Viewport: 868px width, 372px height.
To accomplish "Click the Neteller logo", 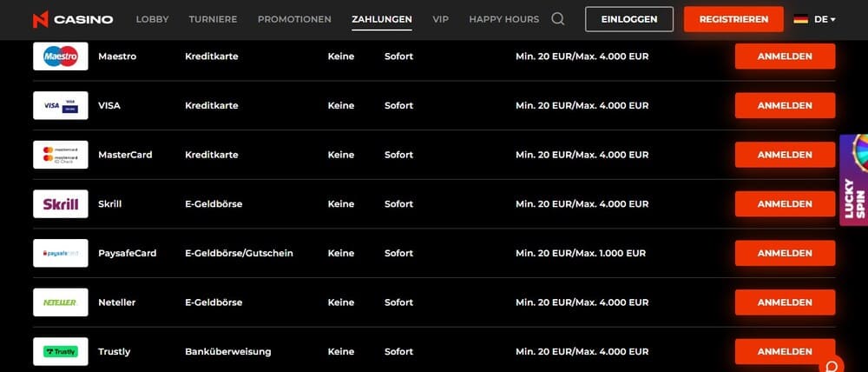I will (61, 302).
